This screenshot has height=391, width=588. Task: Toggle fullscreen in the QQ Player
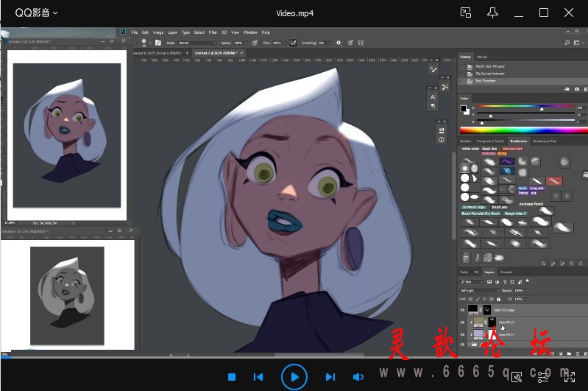coord(570,377)
